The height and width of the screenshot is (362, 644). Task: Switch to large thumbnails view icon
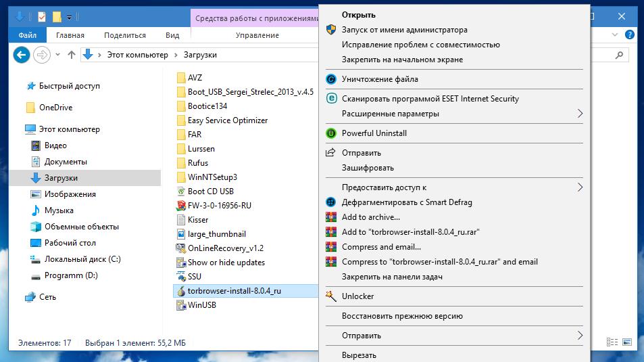(x=626, y=342)
